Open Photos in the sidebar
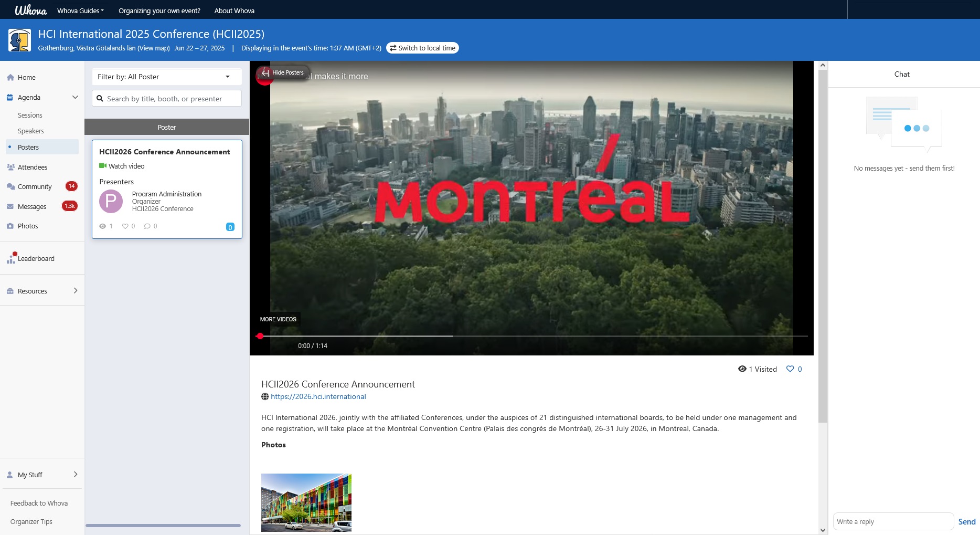This screenshot has width=980, height=535. [28, 226]
